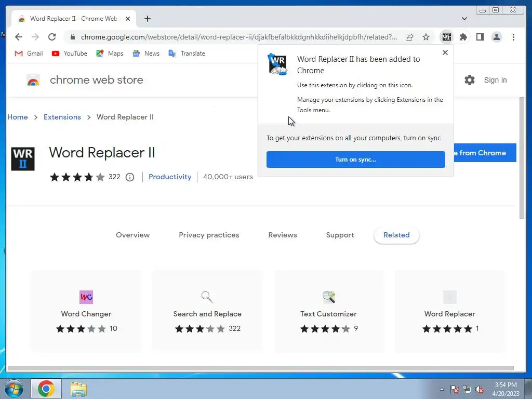Open Search and Replace extension card

click(207, 312)
